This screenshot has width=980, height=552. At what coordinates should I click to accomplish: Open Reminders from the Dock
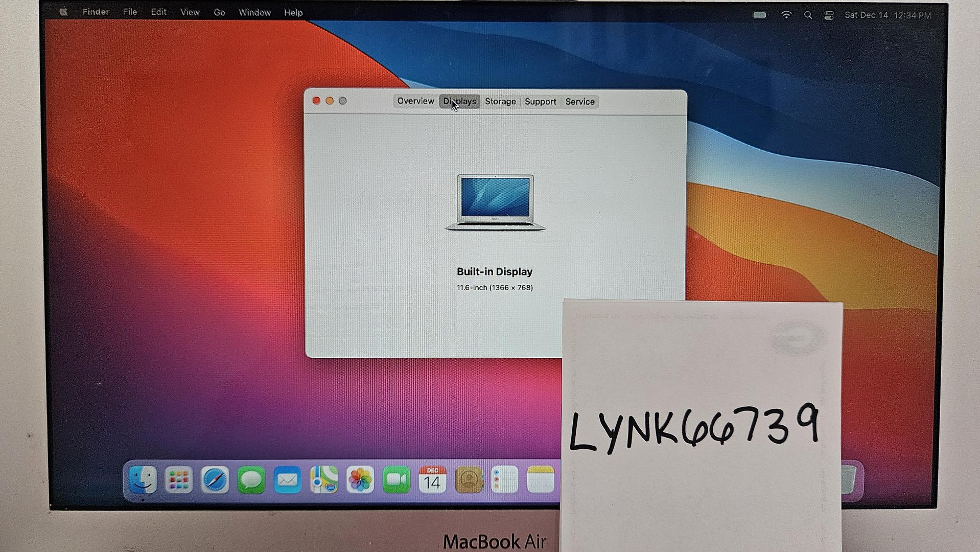click(x=505, y=479)
